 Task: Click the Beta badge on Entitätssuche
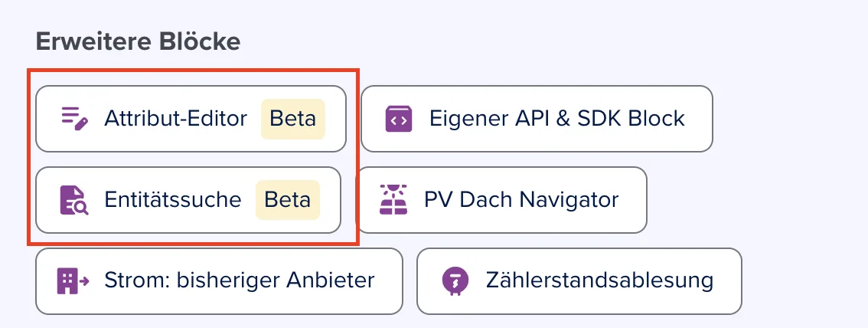(x=287, y=200)
